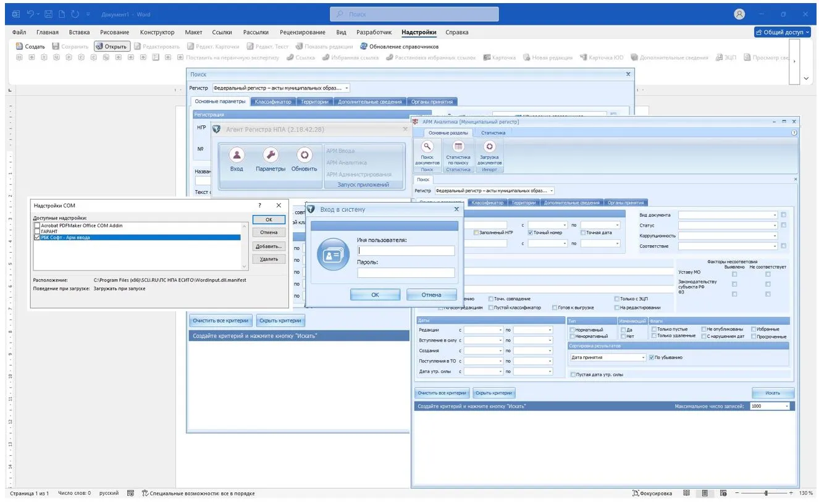The image size is (819, 504).
Task: Check Пустая дата утр. силы
Action: pyautogui.click(x=573, y=374)
